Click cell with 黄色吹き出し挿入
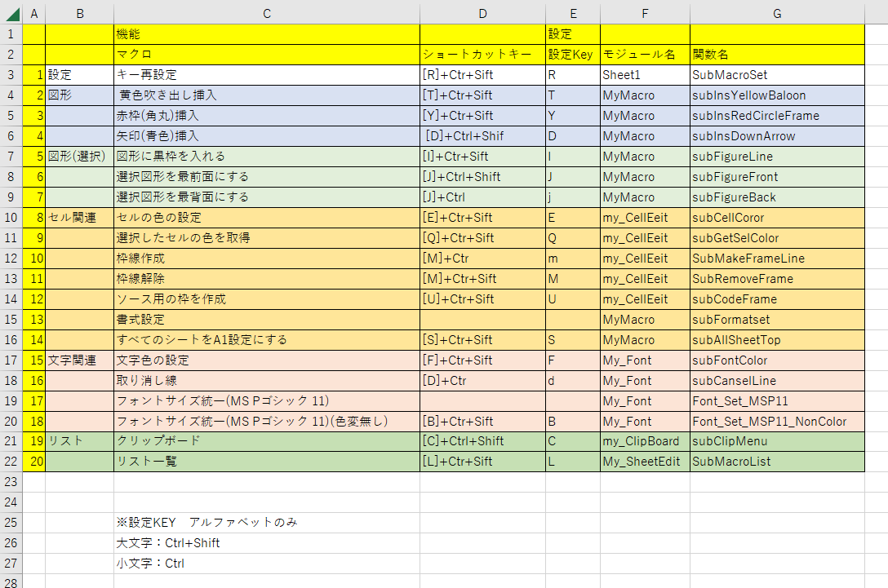Screen dimensions: 888x588 267,95
